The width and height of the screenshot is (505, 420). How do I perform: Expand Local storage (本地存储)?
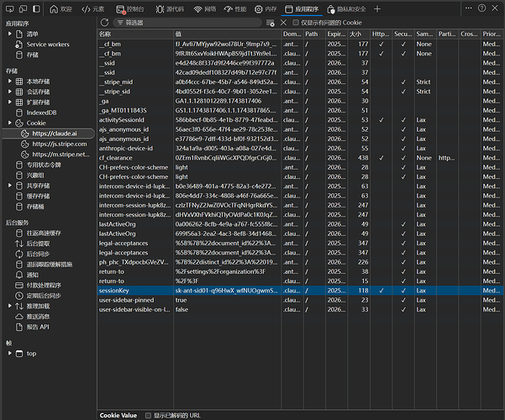(x=9, y=81)
